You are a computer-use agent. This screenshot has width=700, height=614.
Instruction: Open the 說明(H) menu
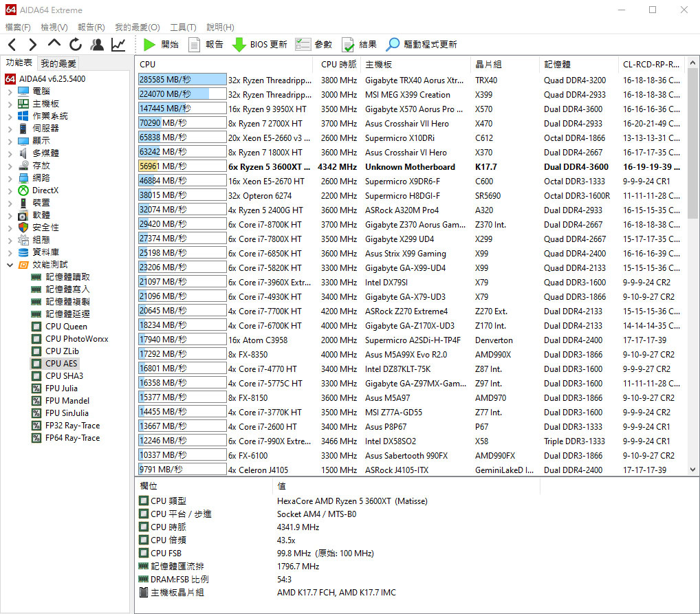pyautogui.click(x=220, y=28)
